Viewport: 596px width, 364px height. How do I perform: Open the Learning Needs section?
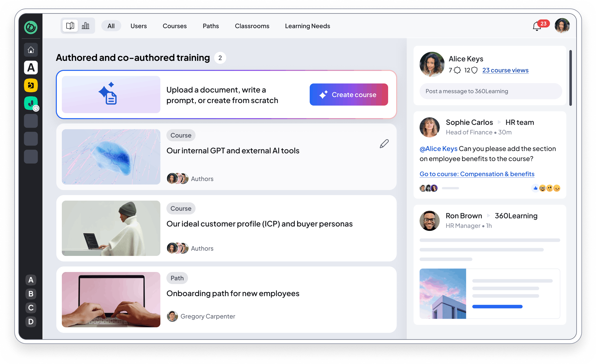307,26
